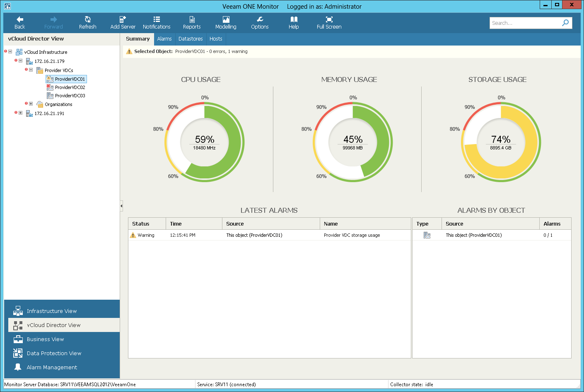Expand the 172.16.21.191 tree node

20,113
